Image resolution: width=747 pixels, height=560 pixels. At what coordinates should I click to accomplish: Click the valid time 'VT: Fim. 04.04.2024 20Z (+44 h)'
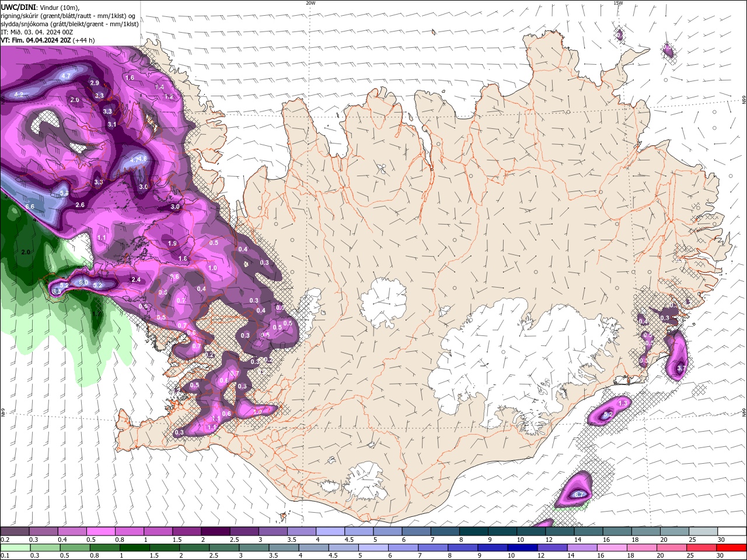tap(47, 40)
